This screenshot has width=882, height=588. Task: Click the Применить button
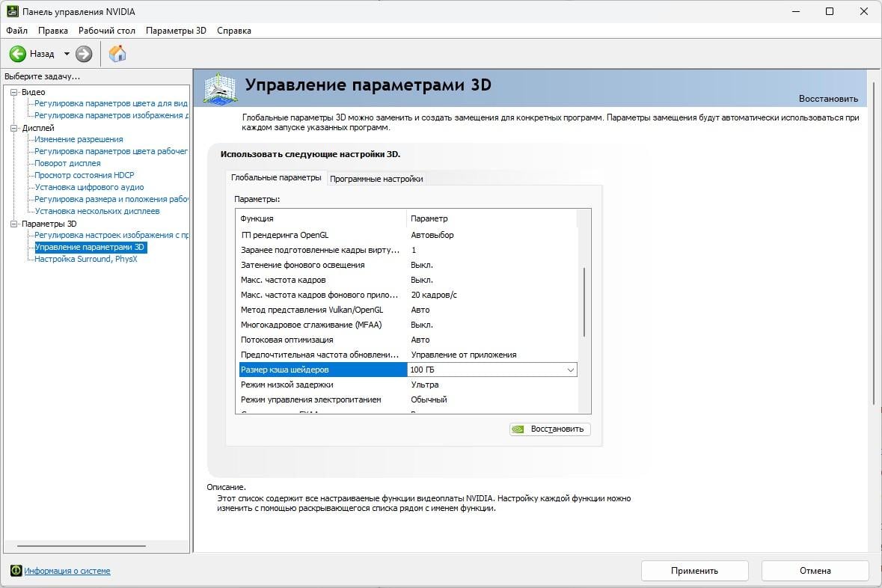point(695,571)
